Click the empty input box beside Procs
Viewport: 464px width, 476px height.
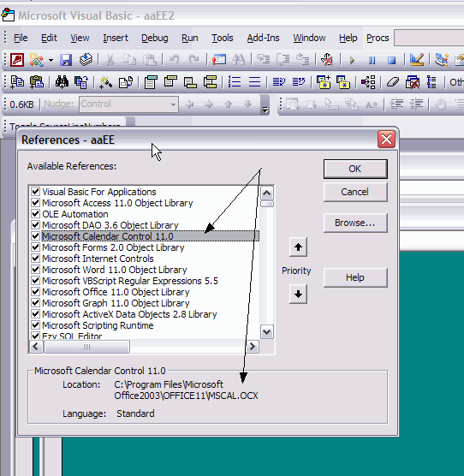coord(429,38)
